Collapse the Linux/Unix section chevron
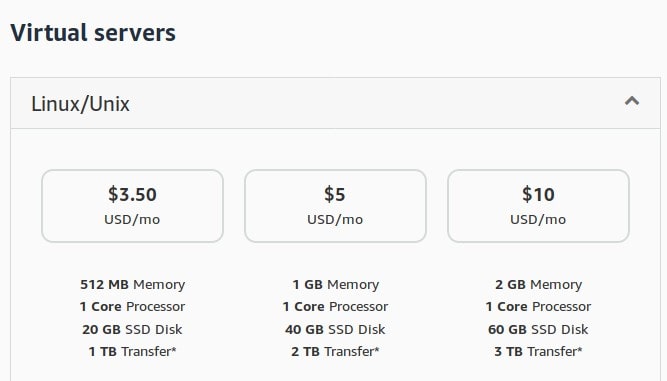667x381 pixels. [632, 101]
